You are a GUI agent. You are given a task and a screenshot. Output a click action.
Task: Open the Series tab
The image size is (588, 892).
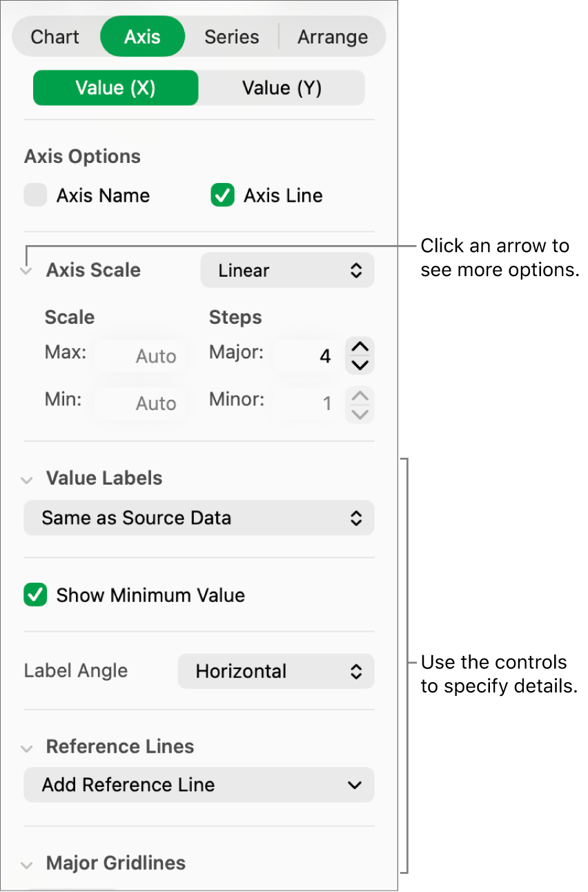(232, 37)
